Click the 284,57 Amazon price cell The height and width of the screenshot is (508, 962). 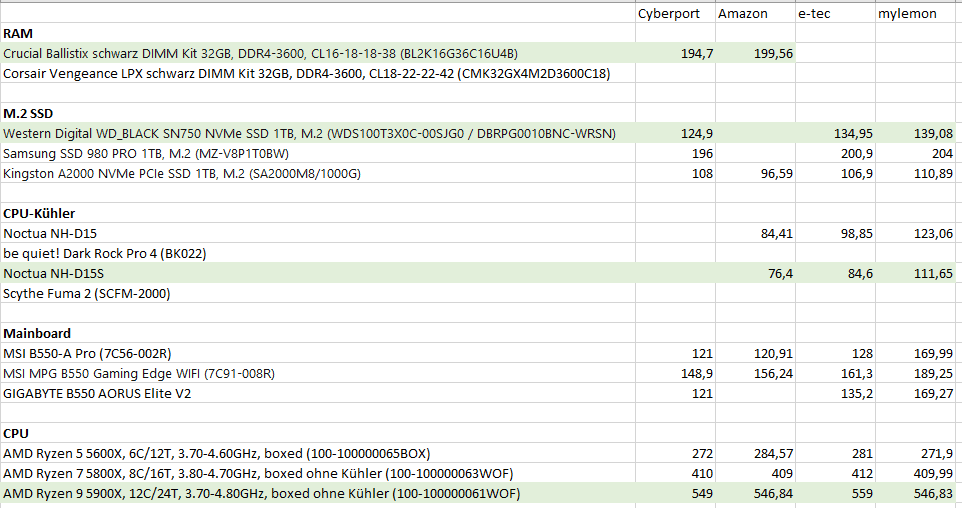point(755,453)
